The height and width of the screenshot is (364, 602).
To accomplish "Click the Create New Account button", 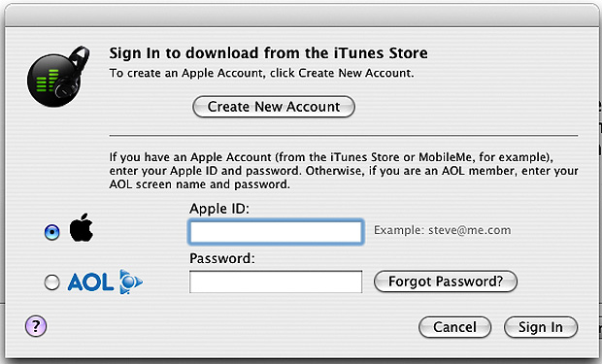I will [274, 107].
